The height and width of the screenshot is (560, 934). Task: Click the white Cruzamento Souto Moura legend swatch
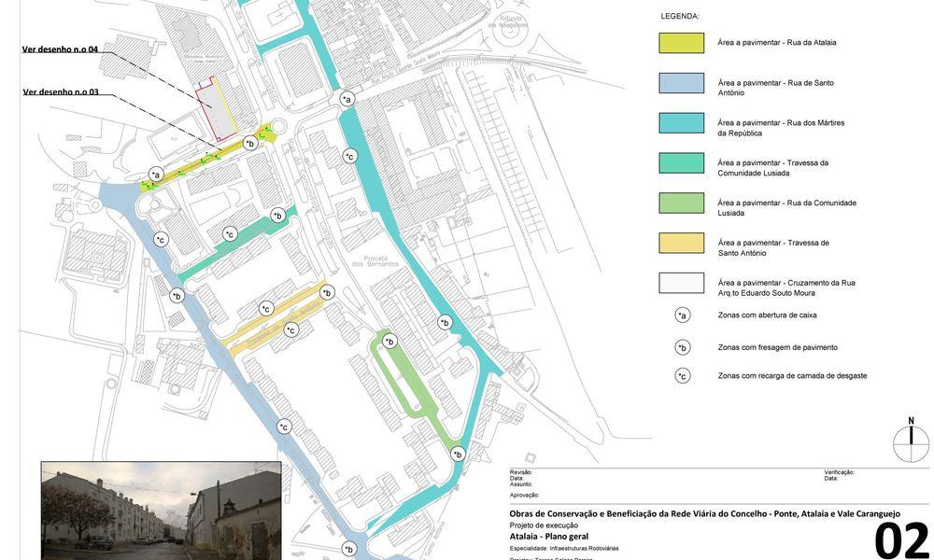(682, 284)
